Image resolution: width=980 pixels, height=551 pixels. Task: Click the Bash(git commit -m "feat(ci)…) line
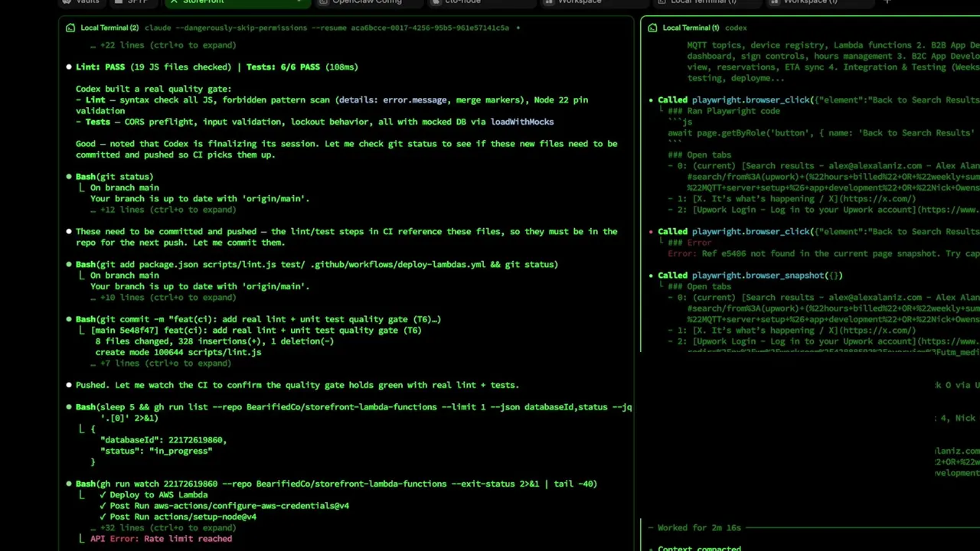pyautogui.click(x=258, y=319)
